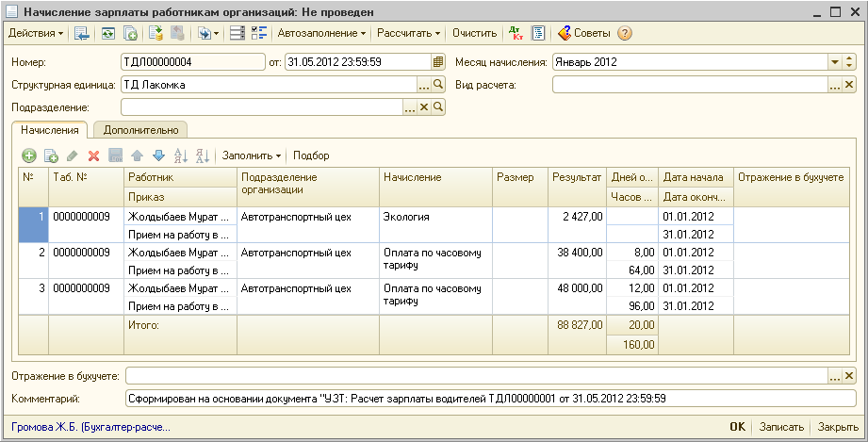Select the Начисления tab
The image size is (868, 442).
tap(50, 130)
